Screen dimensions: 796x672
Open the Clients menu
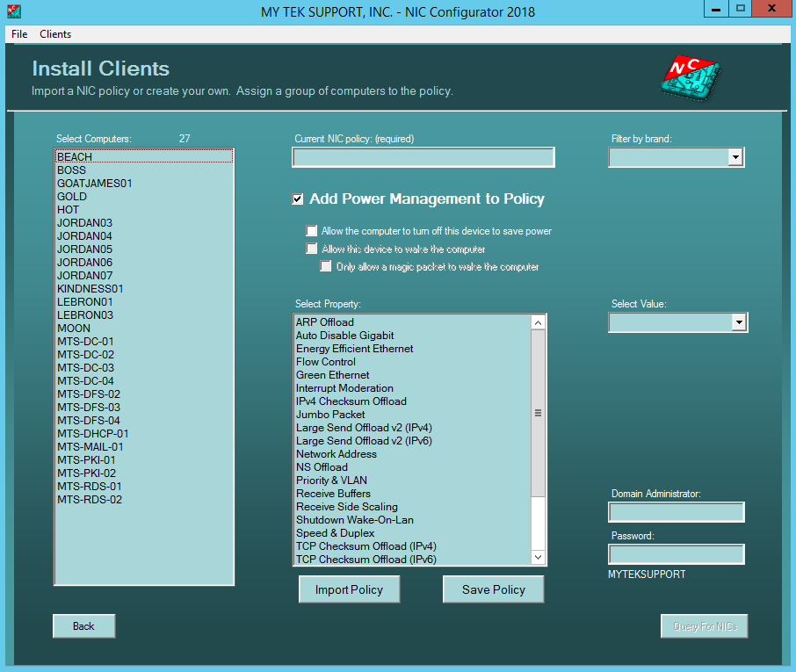click(54, 34)
